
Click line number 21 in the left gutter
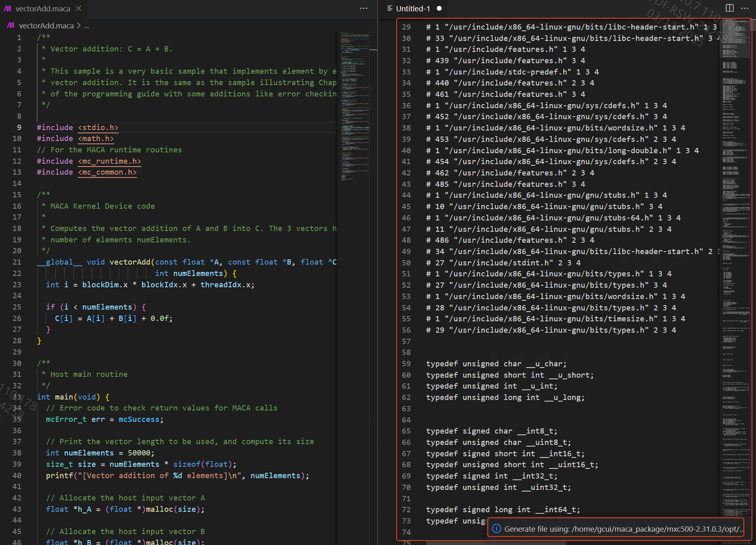click(x=17, y=262)
